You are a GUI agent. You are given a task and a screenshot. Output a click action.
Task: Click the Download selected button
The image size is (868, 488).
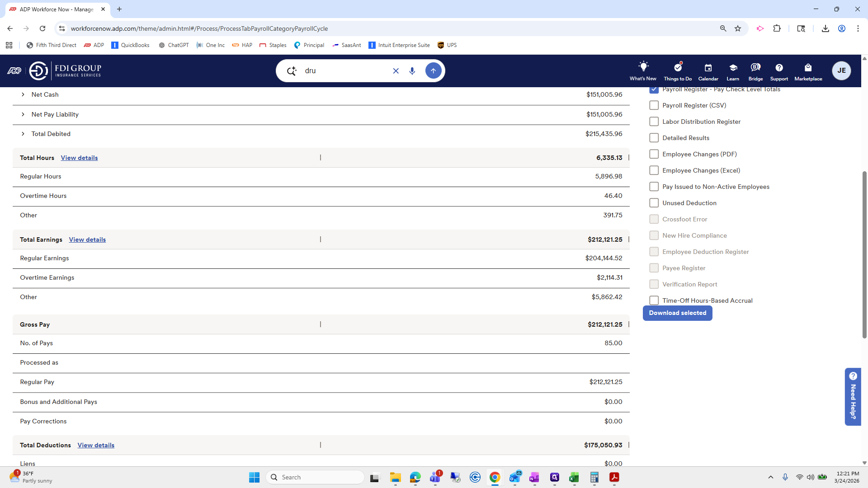point(677,313)
